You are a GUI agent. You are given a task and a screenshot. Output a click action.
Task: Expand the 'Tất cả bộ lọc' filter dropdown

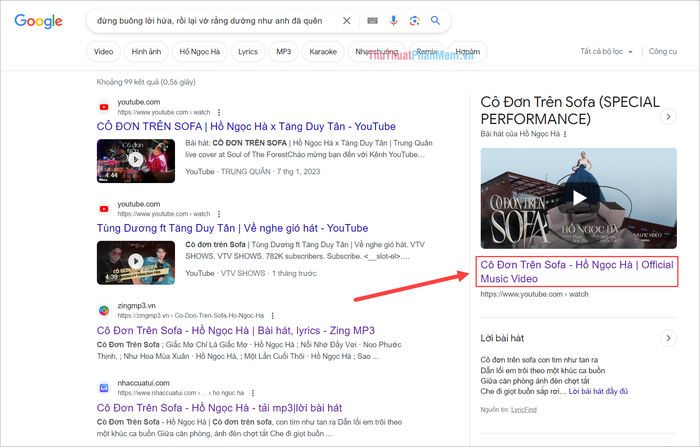pyautogui.click(x=609, y=51)
